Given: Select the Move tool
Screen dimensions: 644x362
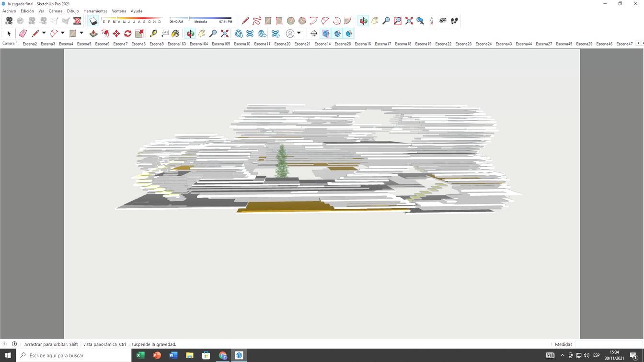Looking at the screenshot, I should tap(116, 34).
